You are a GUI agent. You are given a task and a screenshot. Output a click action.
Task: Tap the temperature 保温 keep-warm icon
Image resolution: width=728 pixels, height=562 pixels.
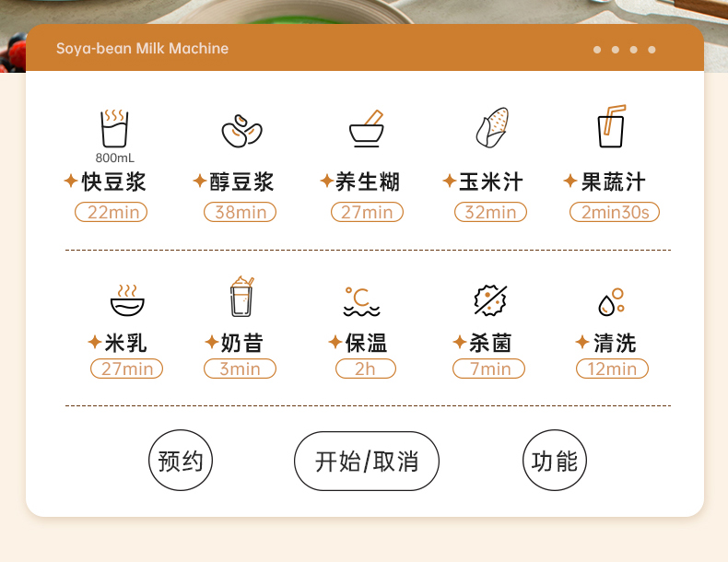tap(361, 301)
